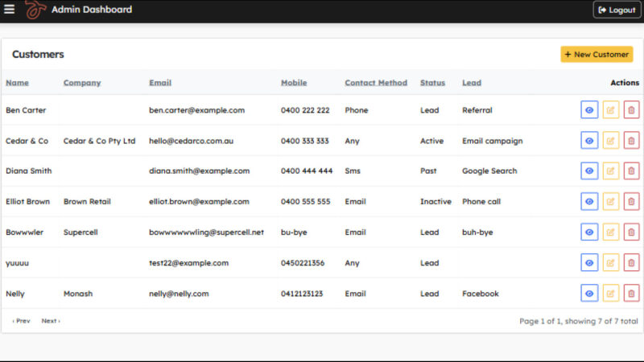Go to the Next page link
The image size is (644, 362).
pyautogui.click(x=51, y=321)
